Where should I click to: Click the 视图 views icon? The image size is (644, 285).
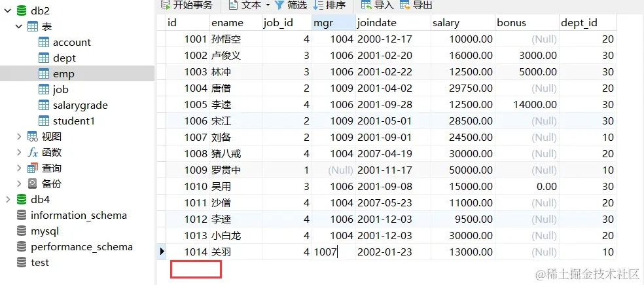click(33, 136)
